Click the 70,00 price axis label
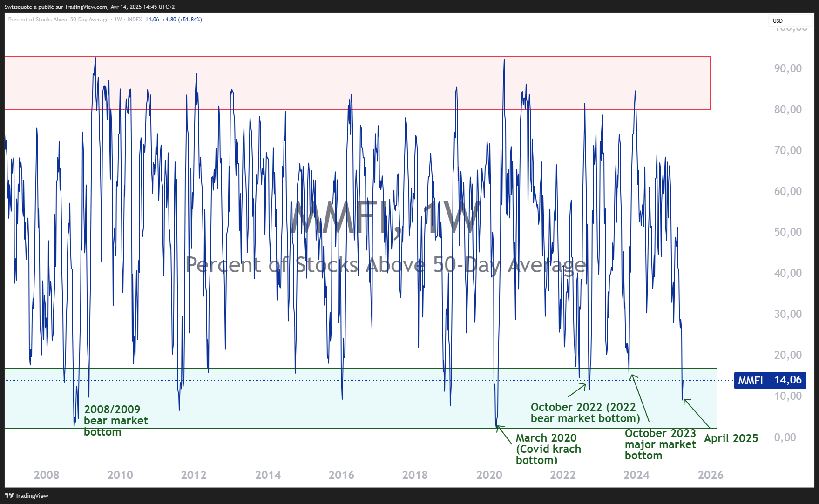 (788, 150)
